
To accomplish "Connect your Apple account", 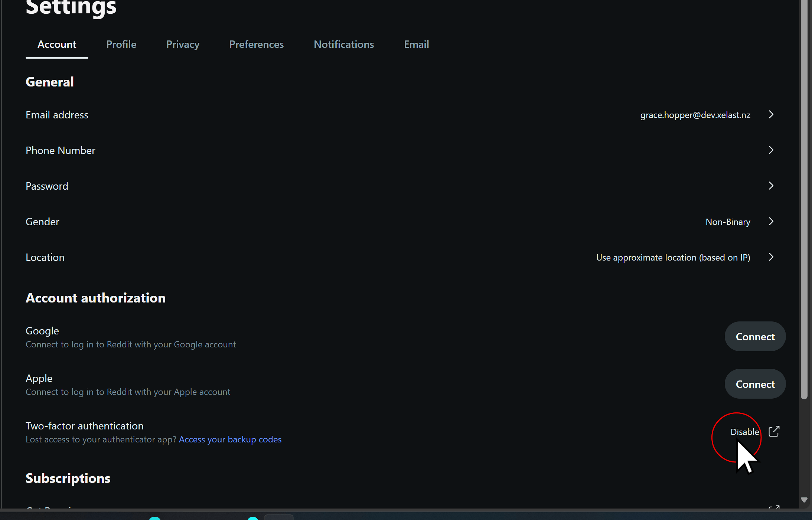I will point(755,384).
